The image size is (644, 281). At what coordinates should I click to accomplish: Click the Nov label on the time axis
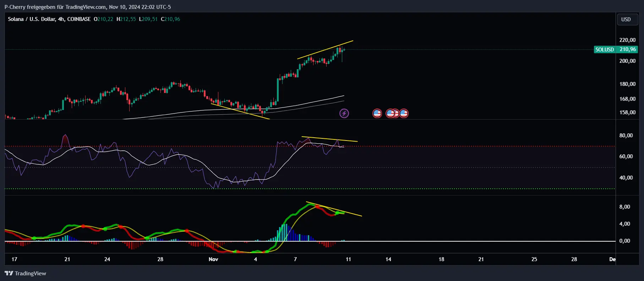click(x=213, y=259)
